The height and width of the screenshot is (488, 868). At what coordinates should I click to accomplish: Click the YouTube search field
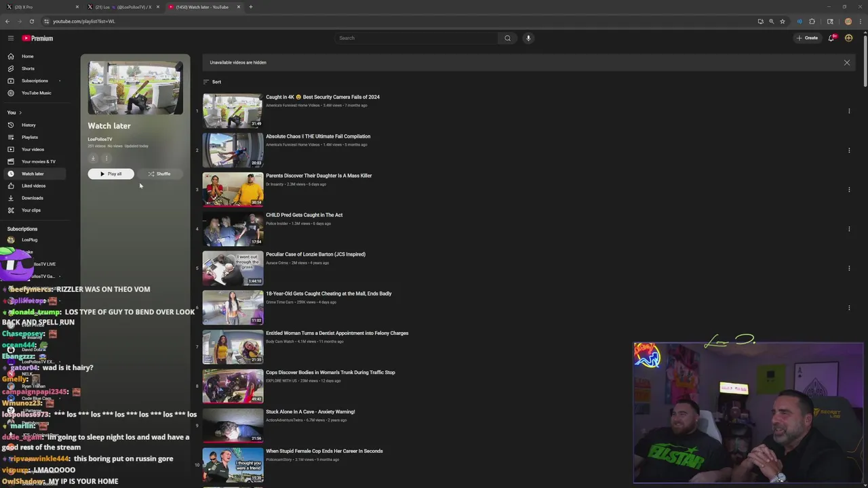(x=416, y=38)
